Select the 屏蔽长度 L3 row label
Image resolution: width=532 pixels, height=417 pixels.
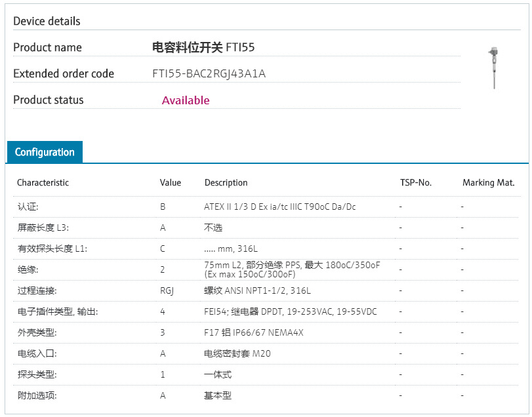point(43,228)
